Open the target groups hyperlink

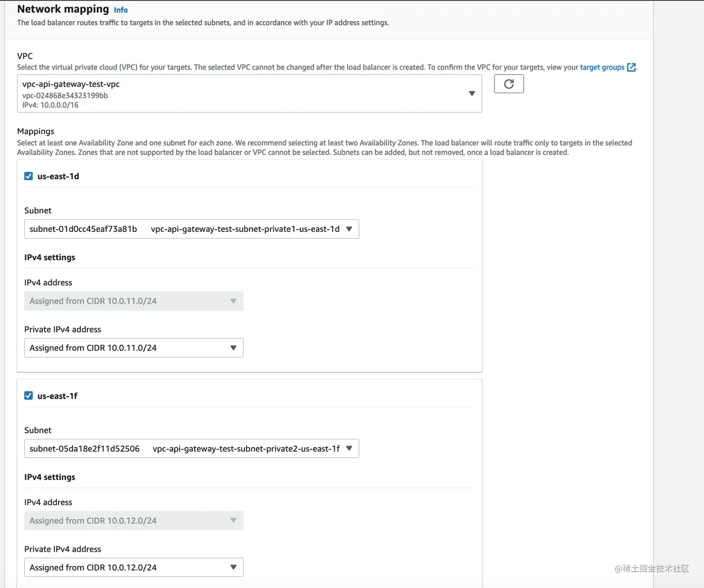pos(602,67)
